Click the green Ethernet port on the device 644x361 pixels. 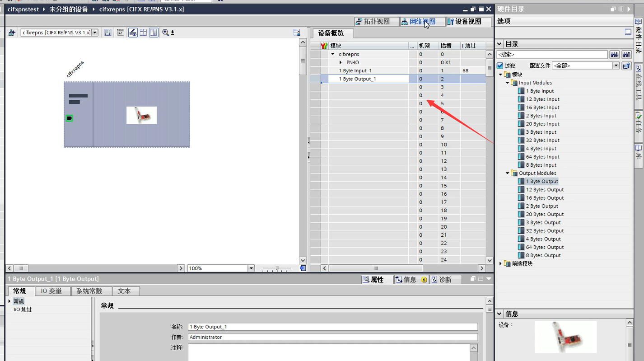click(x=69, y=118)
